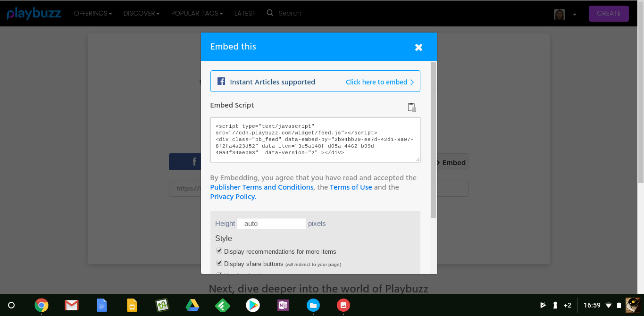
Task: Click the user profile avatar
Action: click(x=560, y=14)
